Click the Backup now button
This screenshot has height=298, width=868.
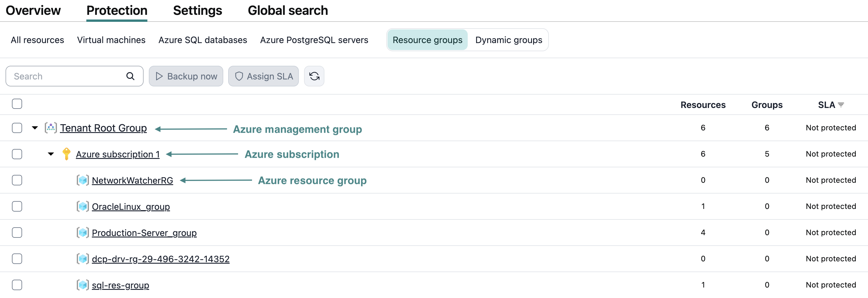click(x=186, y=76)
